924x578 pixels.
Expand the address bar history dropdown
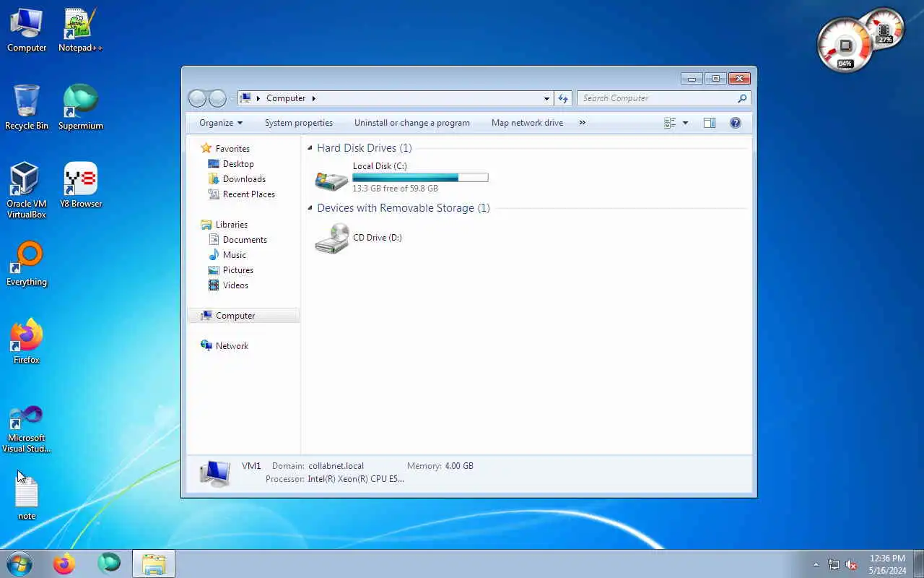[x=546, y=98]
